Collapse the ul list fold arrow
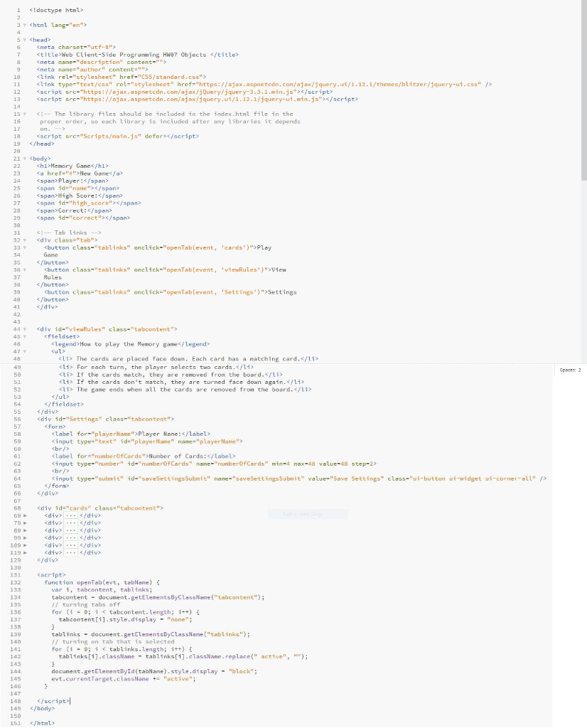Image resolution: width=587 pixels, height=728 pixels. pyautogui.click(x=26, y=351)
